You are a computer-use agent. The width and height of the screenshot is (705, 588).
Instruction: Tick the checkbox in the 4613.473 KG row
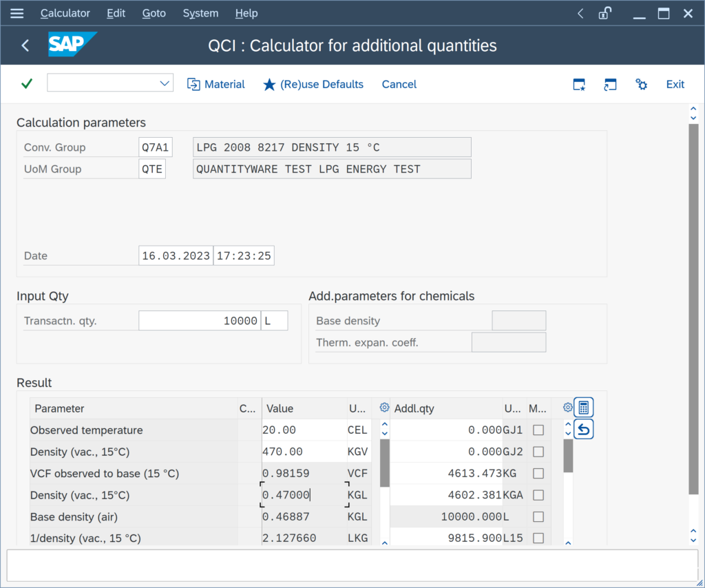pos(538,473)
